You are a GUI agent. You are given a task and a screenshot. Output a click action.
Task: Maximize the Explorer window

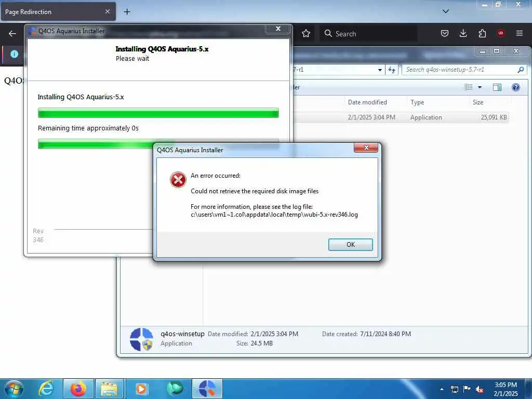coord(497,51)
